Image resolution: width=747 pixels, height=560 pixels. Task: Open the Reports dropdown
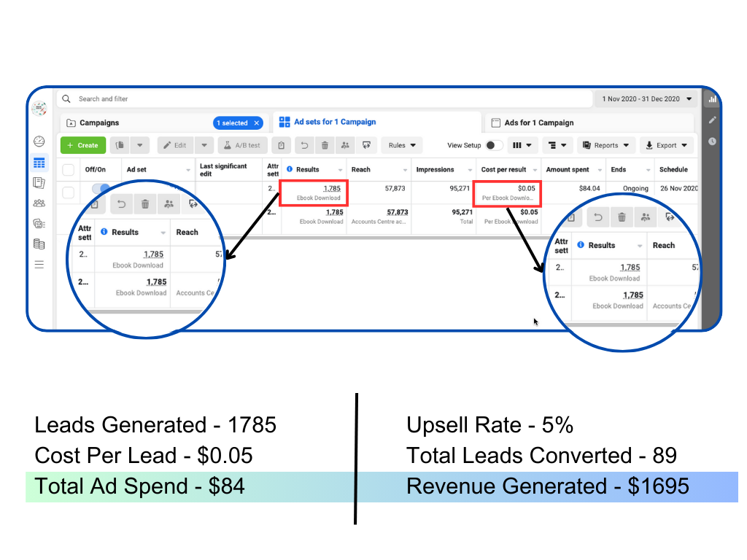point(605,145)
